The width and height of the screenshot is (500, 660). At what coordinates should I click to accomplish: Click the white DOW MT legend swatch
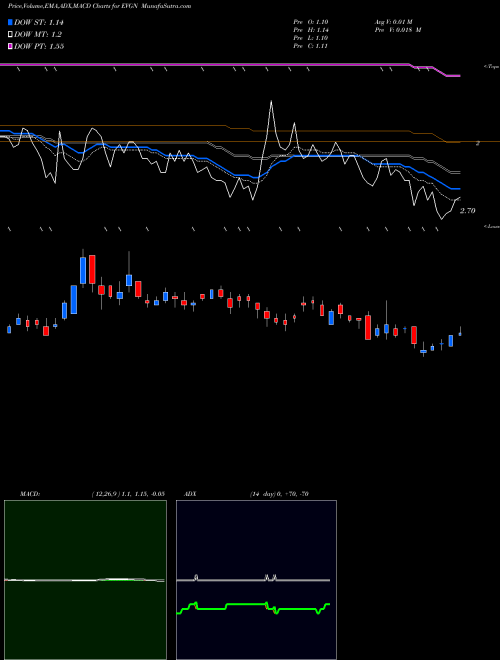pos(11,34)
